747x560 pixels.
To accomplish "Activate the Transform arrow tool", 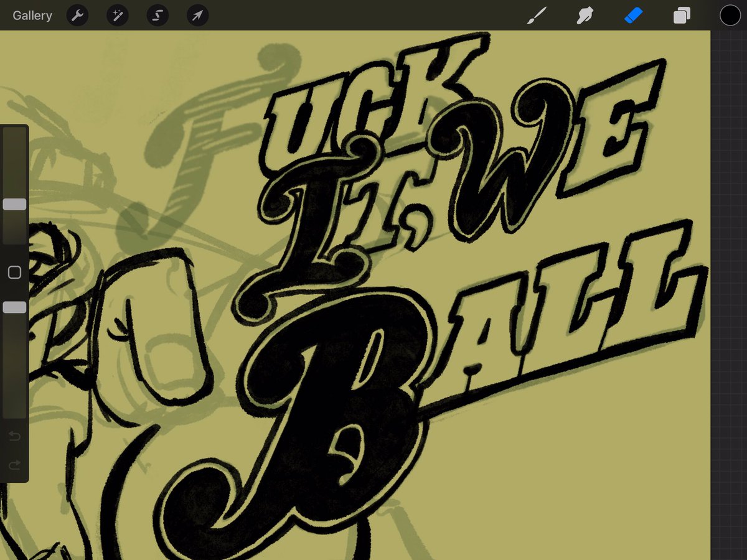I will pos(197,16).
